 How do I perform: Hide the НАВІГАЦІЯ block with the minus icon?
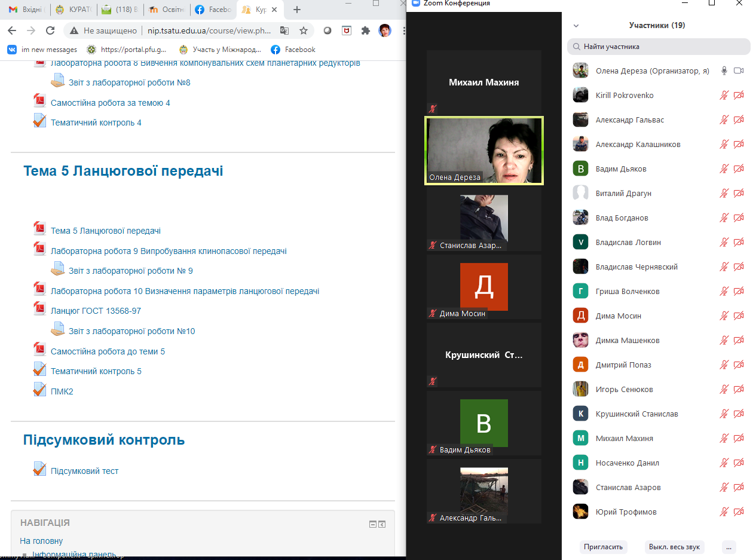[373, 524]
